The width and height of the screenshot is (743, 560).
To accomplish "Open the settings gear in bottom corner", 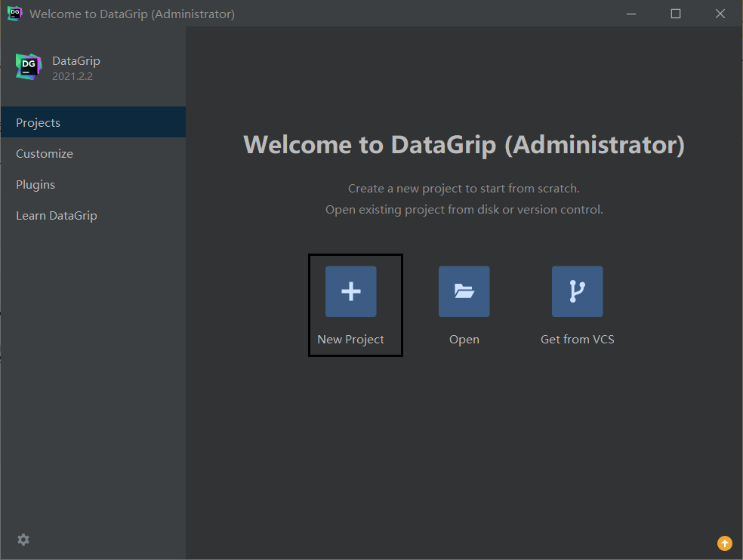I will pos(23,540).
